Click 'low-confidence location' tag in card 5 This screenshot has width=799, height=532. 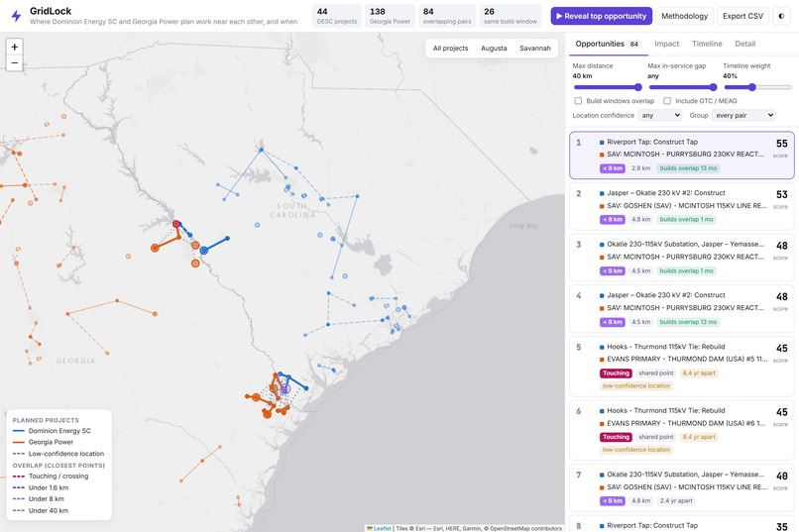pos(636,386)
